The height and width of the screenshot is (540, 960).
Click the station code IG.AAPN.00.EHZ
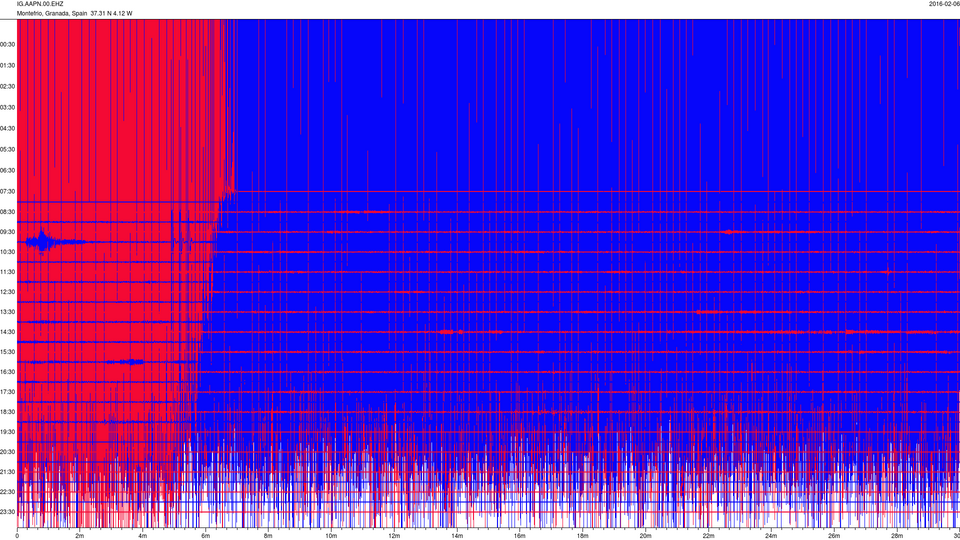pos(40,4)
